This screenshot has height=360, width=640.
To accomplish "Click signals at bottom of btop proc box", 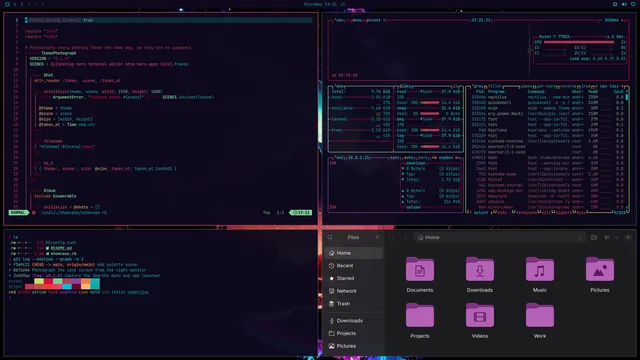I will 565,212.
